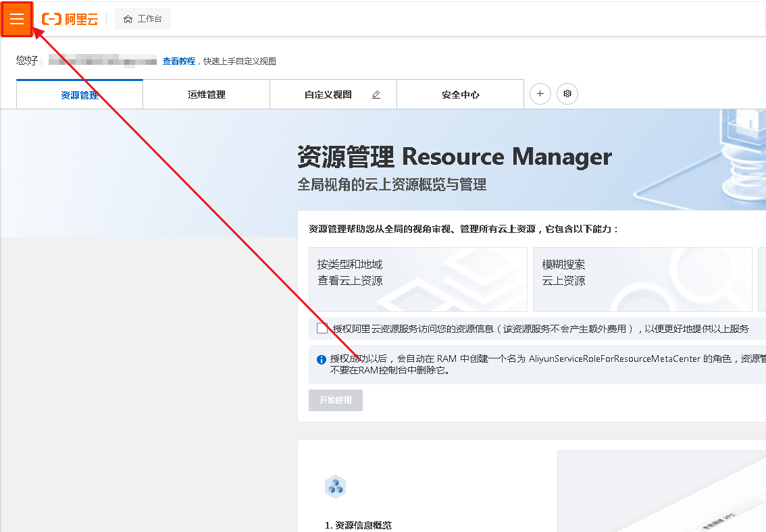The image size is (766, 532).
Task: Click the 查看教程 tutorial link
Action: click(179, 61)
